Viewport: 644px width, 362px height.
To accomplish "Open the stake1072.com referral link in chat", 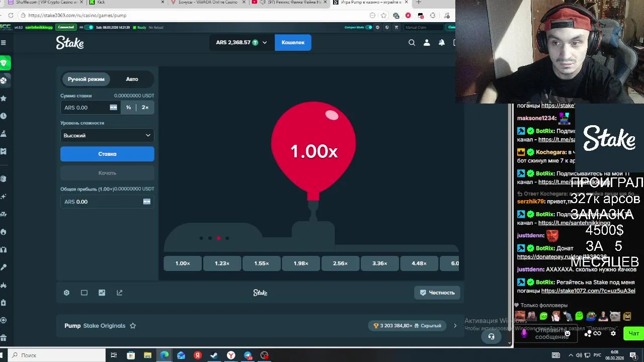I will click(x=588, y=291).
